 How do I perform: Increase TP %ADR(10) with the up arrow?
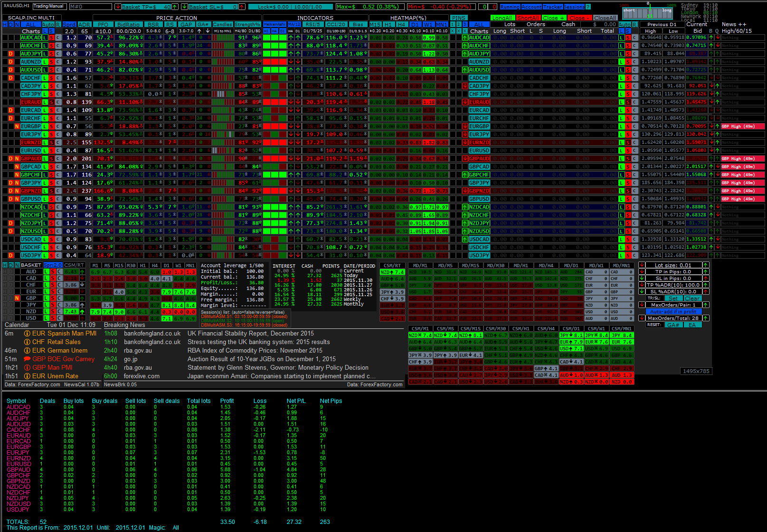pyautogui.click(x=706, y=285)
